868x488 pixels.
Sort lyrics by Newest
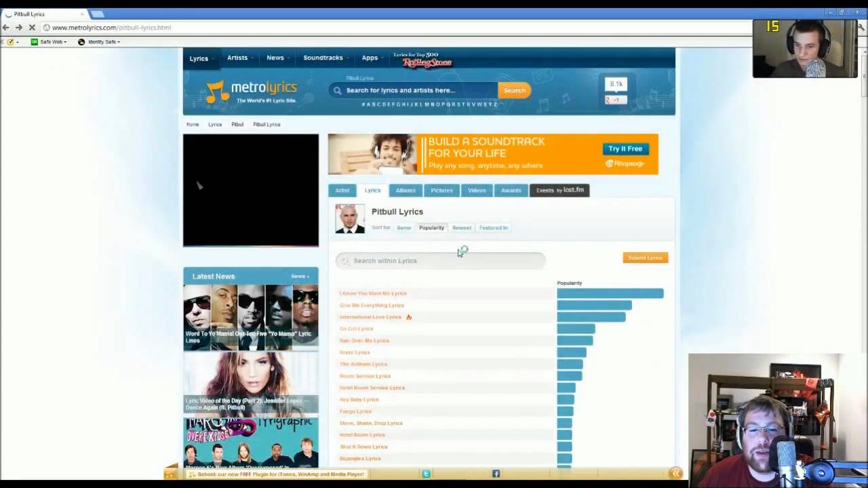pos(462,228)
